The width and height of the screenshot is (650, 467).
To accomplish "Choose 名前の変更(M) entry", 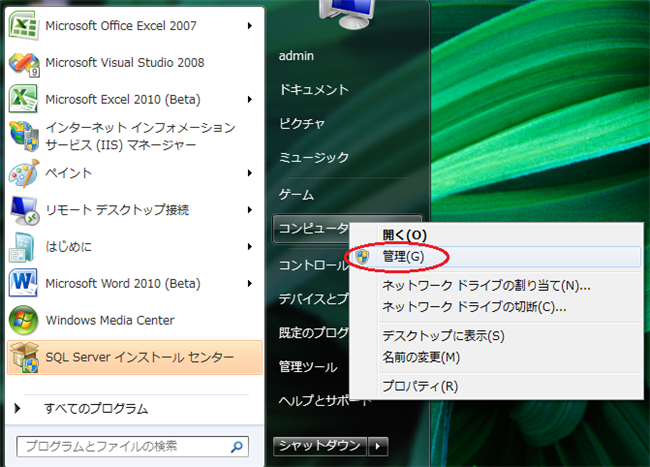I will coord(421,357).
